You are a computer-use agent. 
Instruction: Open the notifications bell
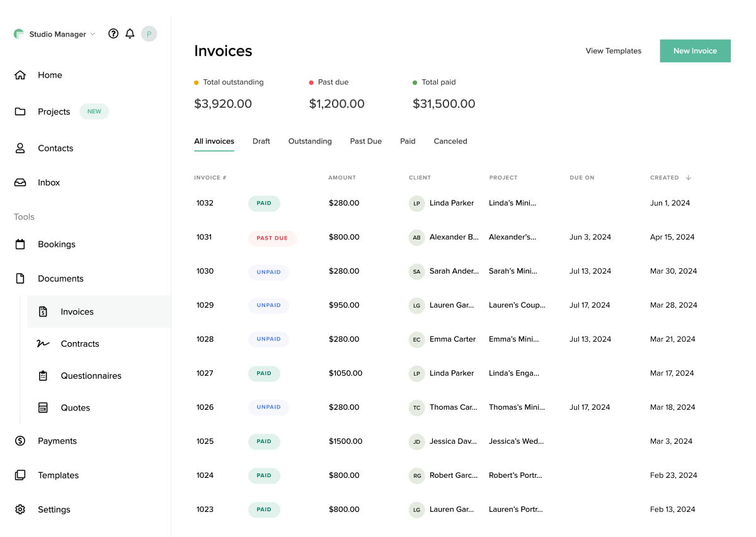[x=130, y=34]
